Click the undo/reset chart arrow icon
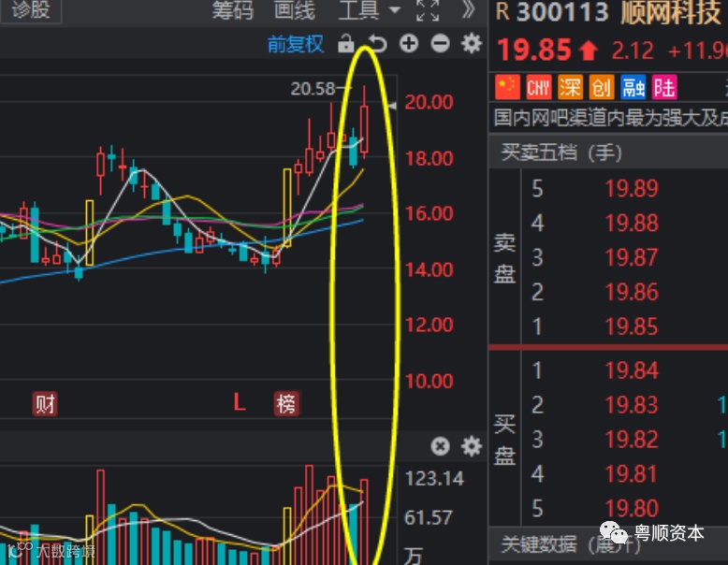 tap(377, 44)
